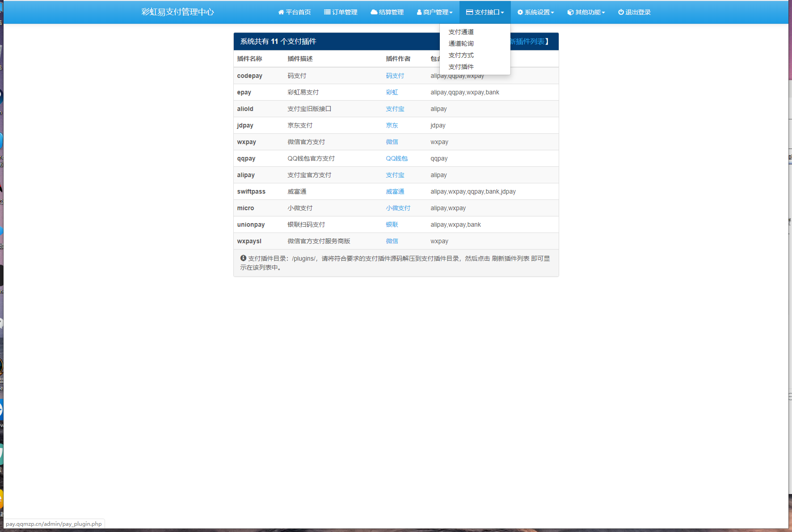Open author link 微信 in wxpaysl row
Screen dimensions: 792x532
pyautogui.click(x=392, y=241)
